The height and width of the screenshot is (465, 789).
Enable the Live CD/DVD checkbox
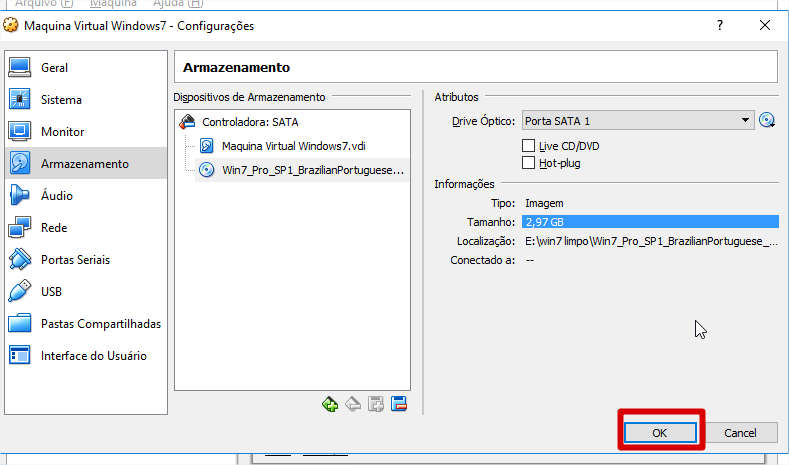528,146
